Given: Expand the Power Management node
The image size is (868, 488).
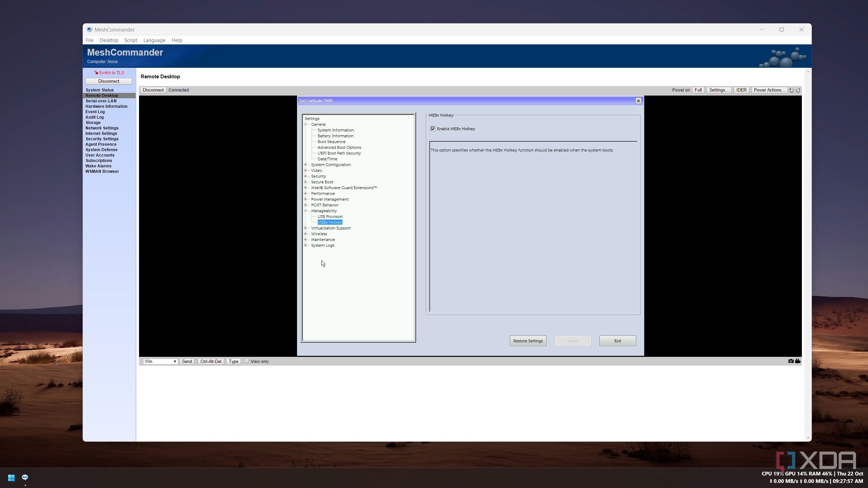Looking at the screenshot, I should (305, 199).
